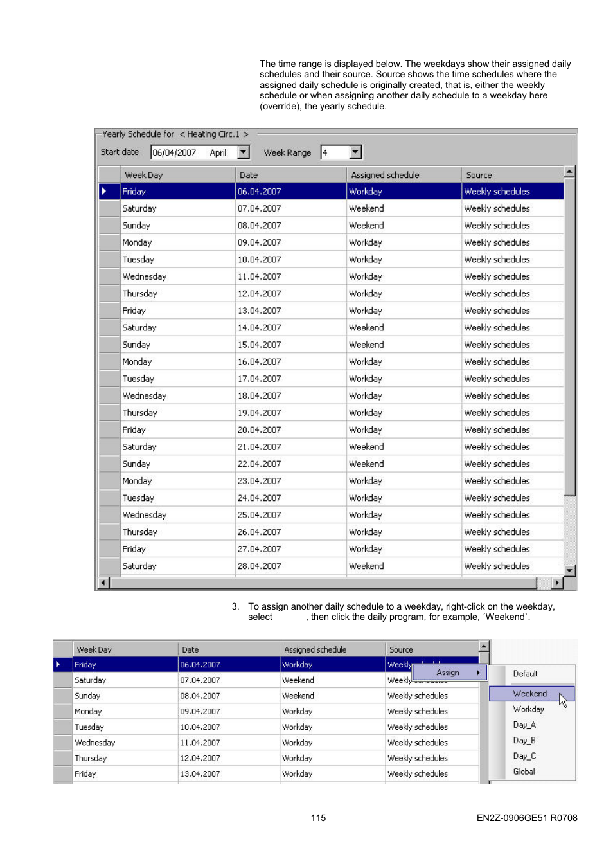Click the Assigned schedule header in lower table

[332, 649]
